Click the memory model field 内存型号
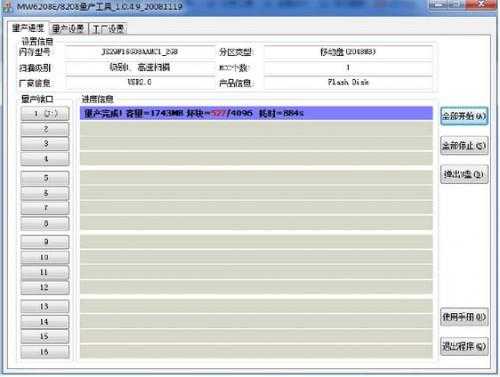 tap(140, 52)
